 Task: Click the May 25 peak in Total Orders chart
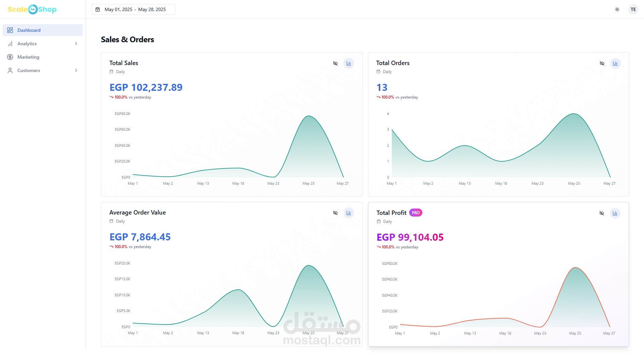574,114
